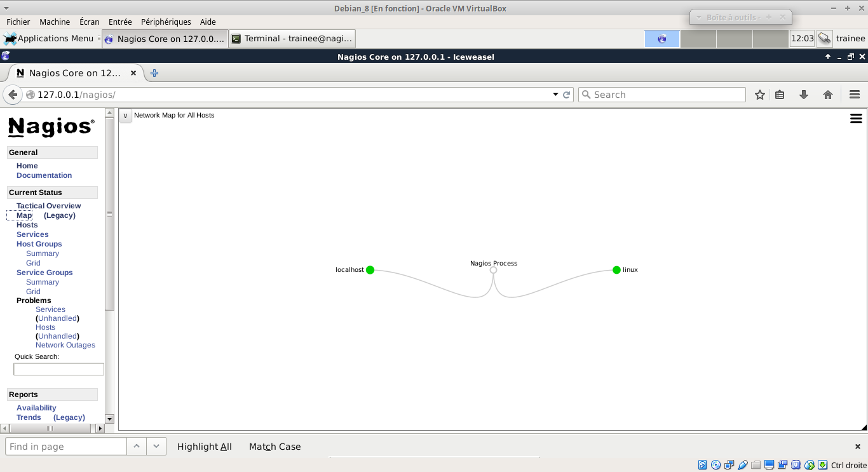
Task: Click the Quick Search input box
Action: 58,369
